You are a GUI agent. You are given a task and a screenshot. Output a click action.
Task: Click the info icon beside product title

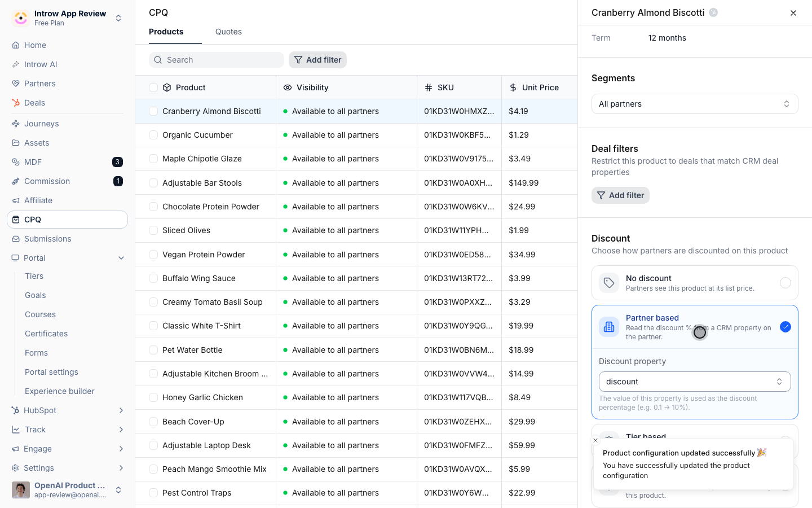[713, 12]
